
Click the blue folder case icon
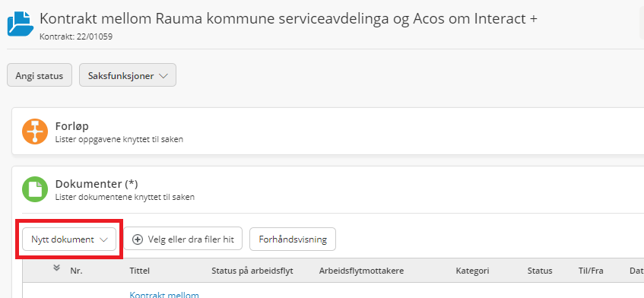[21, 24]
